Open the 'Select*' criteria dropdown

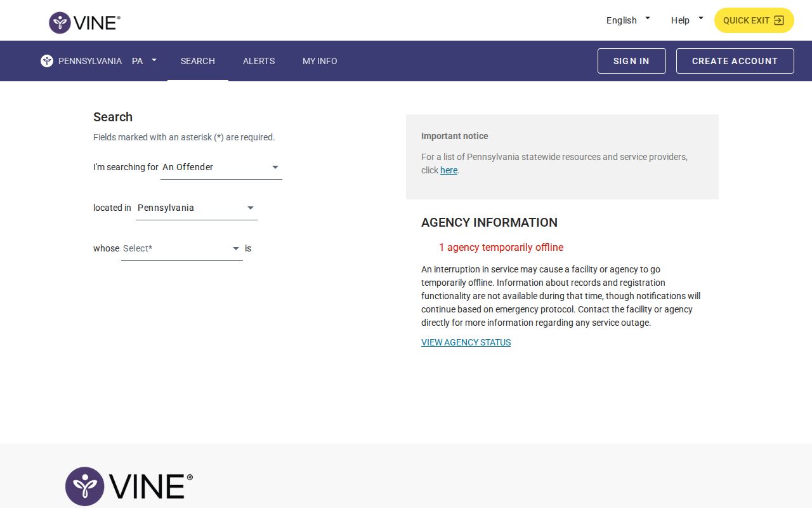tap(182, 249)
